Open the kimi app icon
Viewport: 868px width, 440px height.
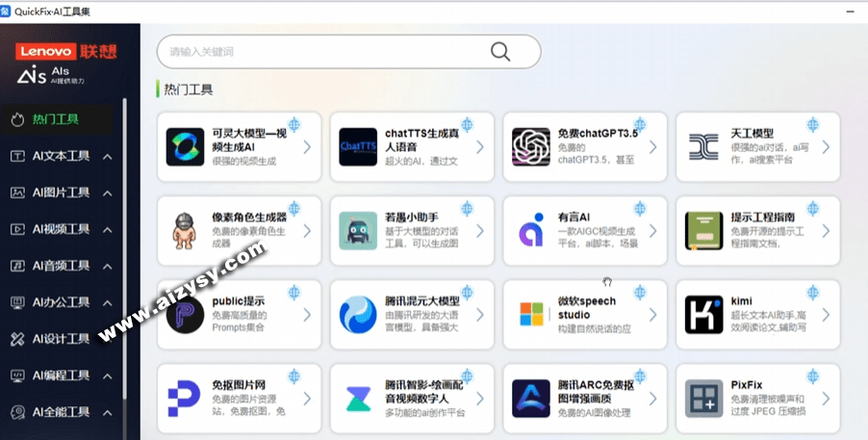coord(703,315)
